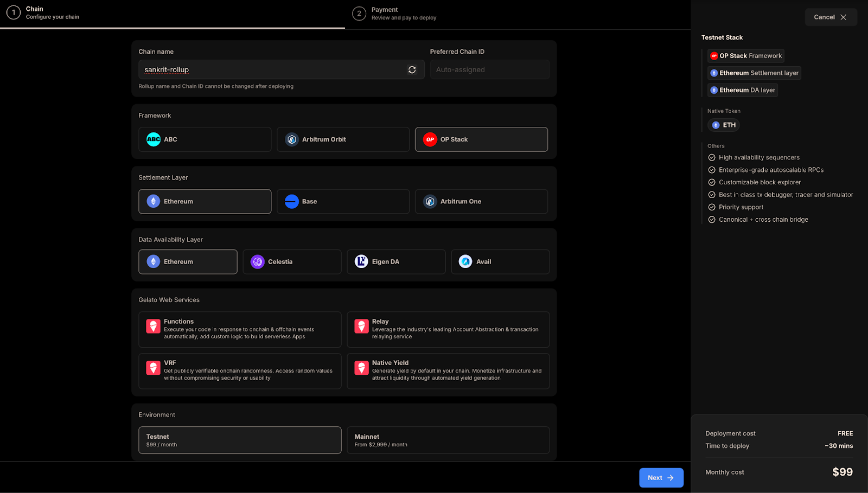The height and width of the screenshot is (493, 868).
Task: Click the ETH native token badge
Action: point(723,125)
